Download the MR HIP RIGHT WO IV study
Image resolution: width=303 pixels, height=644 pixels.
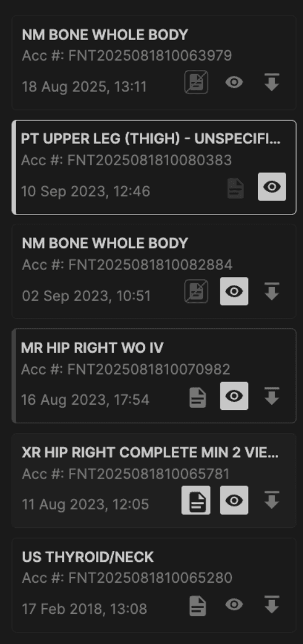pyautogui.click(x=271, y=396)
